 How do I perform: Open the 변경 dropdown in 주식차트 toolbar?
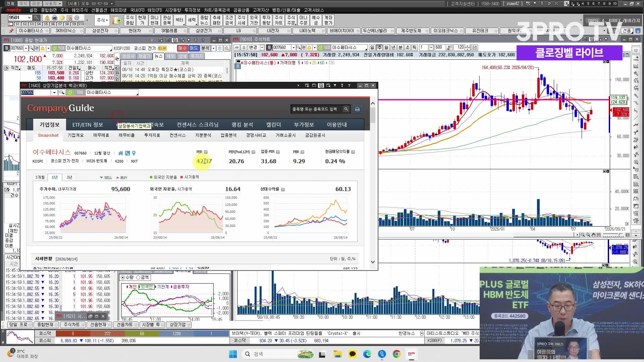click(x=262, y=48)
